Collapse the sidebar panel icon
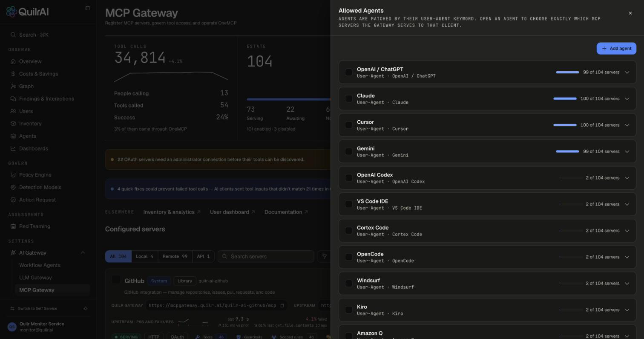The image size is (644, 339). [88, 8]
